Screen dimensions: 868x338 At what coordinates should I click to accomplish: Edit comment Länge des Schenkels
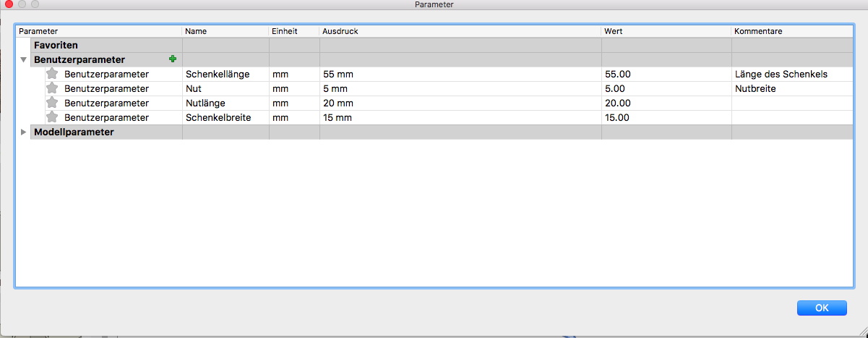pyautogui.click(x=791, y=74)
